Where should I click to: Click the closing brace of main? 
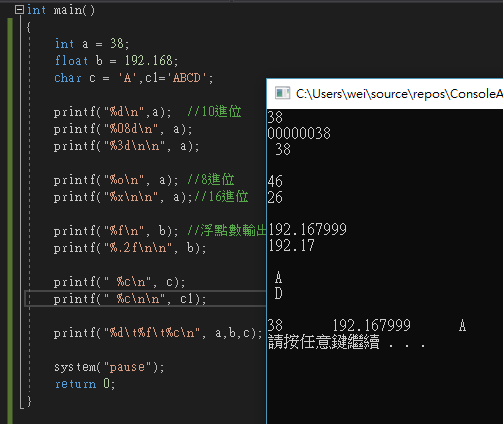point(29,401)
